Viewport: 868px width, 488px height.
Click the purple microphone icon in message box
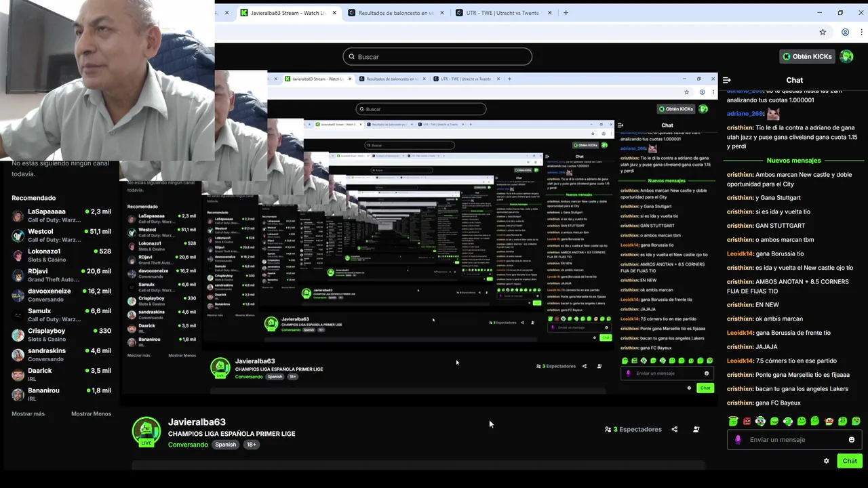click(738, 440)
